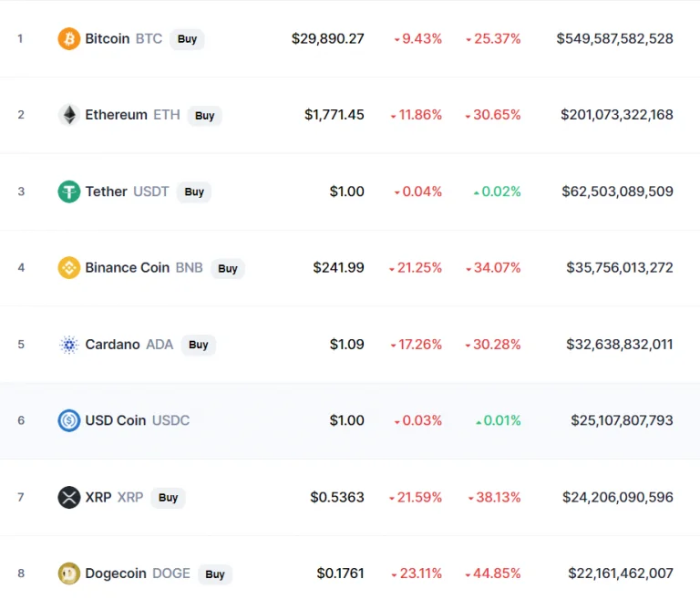Click Buy next to Dogecoin DOGE

pos(215,574)
